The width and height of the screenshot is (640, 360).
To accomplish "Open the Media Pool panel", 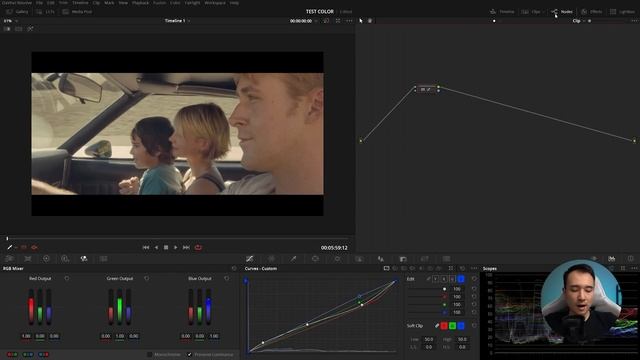I will pyautogui.click(x=77, y=12).
